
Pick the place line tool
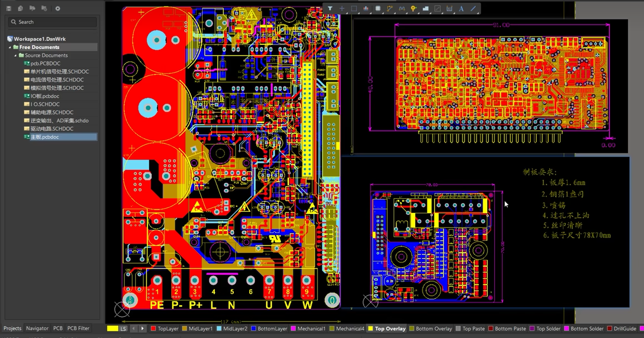pyautogui.click(x=473, y=8)
